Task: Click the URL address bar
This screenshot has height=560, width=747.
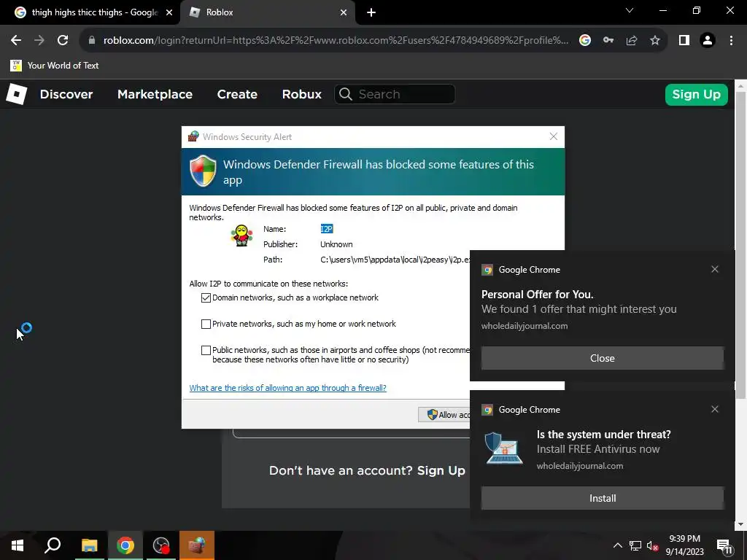Action: pyautogui.click(x=336, y=41)
